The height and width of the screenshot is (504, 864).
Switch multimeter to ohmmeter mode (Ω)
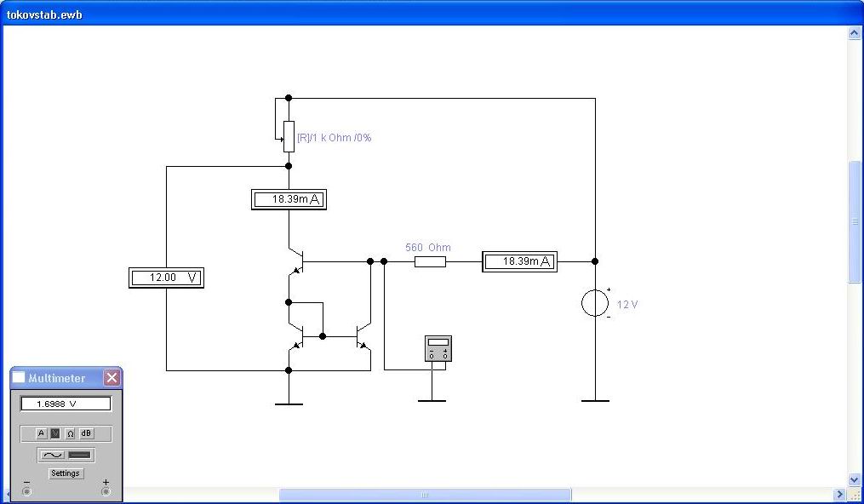(x=71, y=433)
